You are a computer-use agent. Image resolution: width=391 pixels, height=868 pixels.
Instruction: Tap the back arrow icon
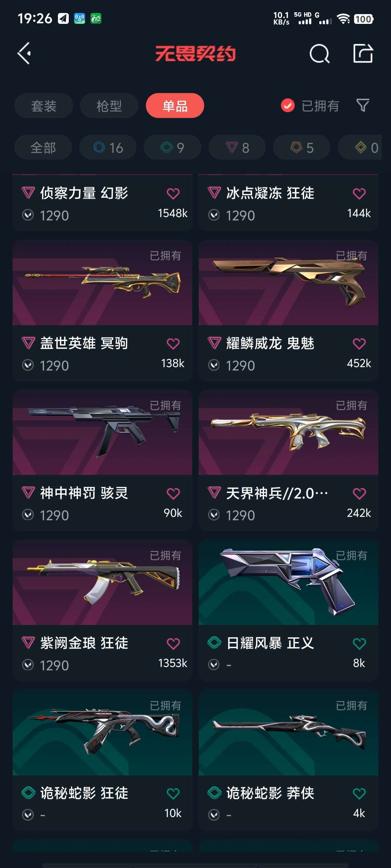24,54
